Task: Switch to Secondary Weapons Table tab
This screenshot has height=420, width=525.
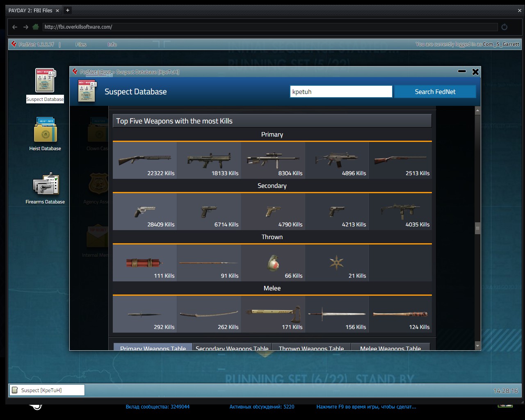Action: click(x=232, y=347)
